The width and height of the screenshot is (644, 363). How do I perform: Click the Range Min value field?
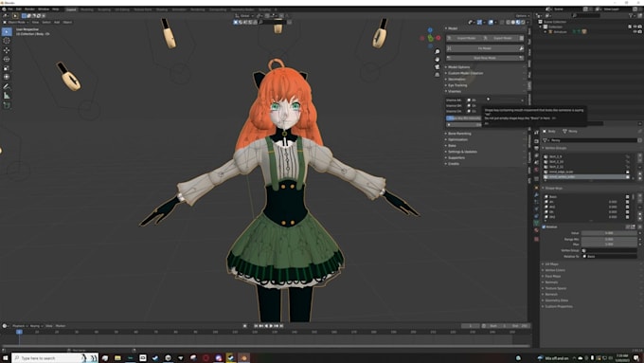pyautogui.click(x=609, y=239)
